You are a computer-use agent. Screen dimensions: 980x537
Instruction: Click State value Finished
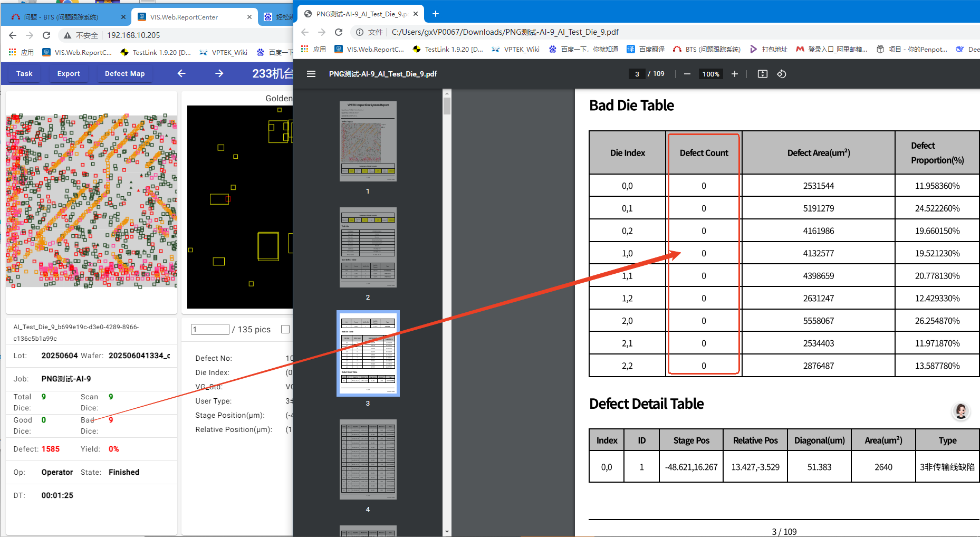point(124,472)
